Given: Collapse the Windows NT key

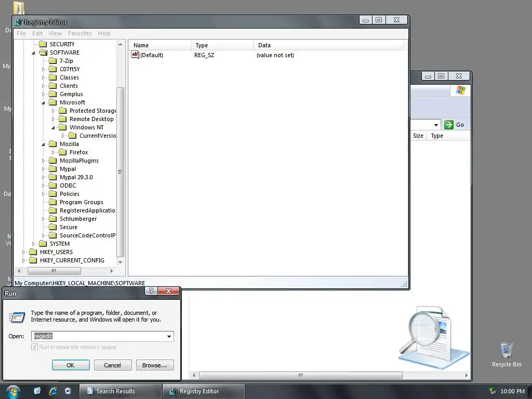Looking at the screenshot, I should 53,128.
